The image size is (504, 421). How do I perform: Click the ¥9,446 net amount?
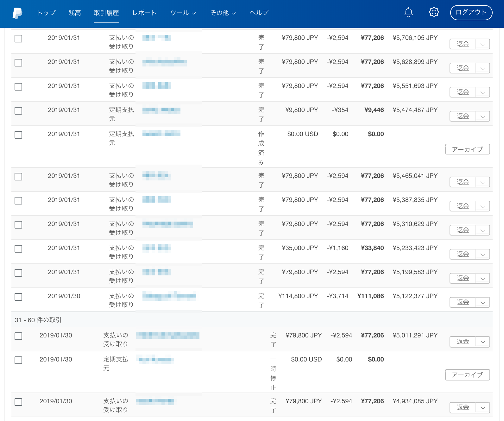click(374, 110)
